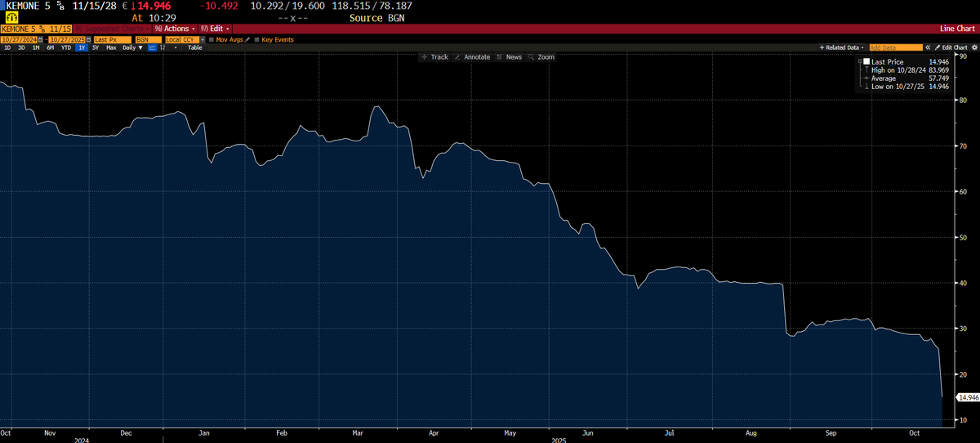Click the 10.292/19.600 bid-ask quote
The height and width of the screenshot is (443, 980).
click(286, 6)
